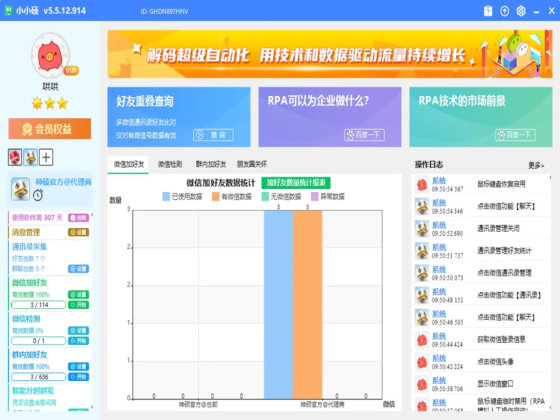Open the help document icon in title bar
The width and height of the screenshot is (560, 420).
488,11
